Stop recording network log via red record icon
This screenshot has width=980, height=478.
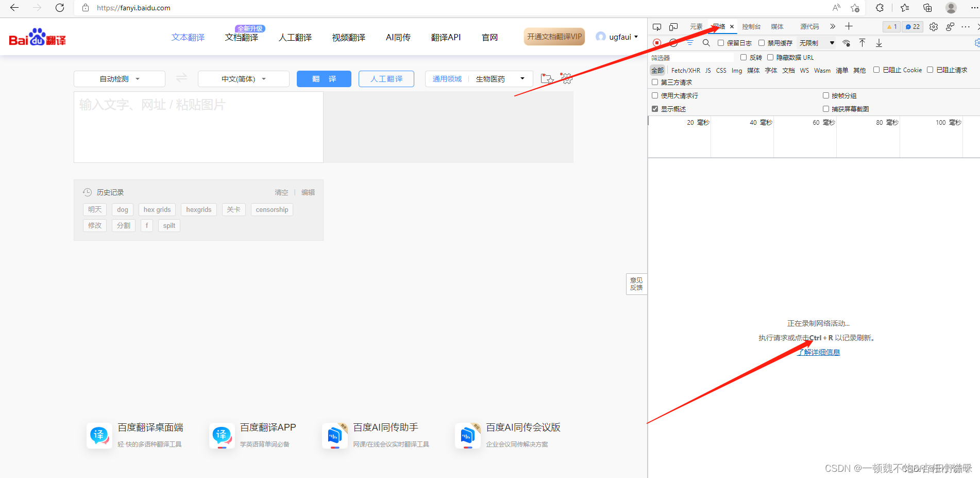coord(655,43)
